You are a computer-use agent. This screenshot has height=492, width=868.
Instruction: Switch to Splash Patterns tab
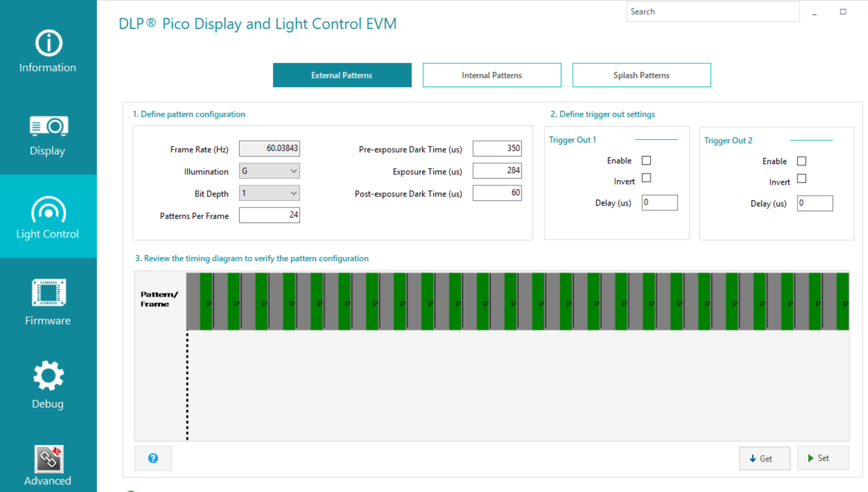(642, 75)
